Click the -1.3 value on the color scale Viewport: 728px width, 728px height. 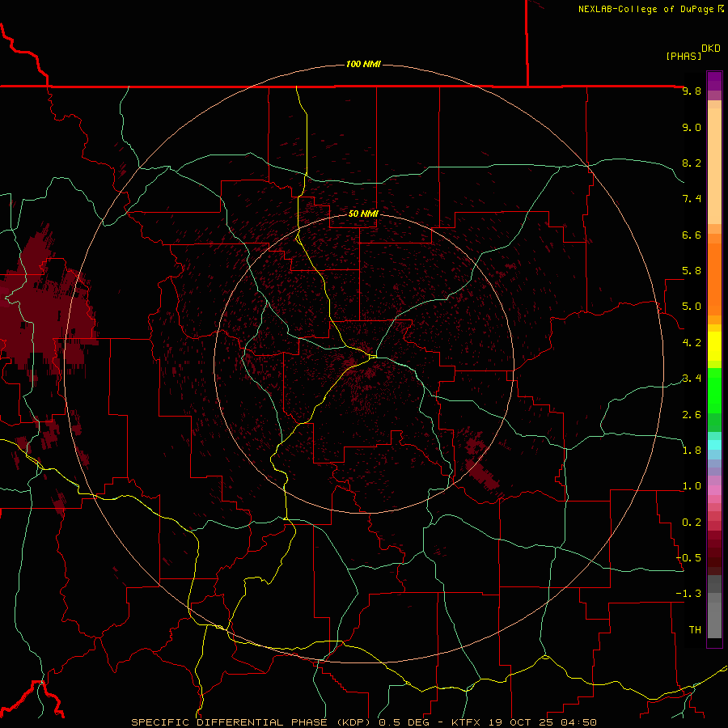click(x=688, y=594)
